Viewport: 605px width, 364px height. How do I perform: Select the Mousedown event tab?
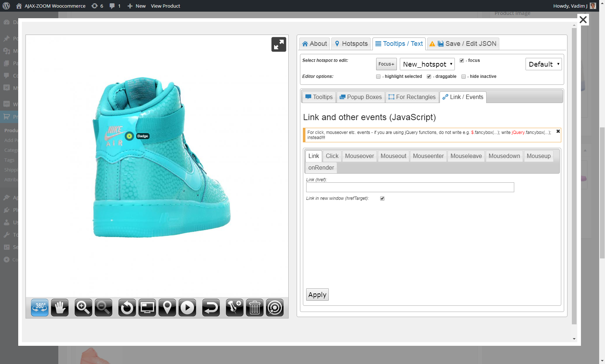(x=504, y=156)
